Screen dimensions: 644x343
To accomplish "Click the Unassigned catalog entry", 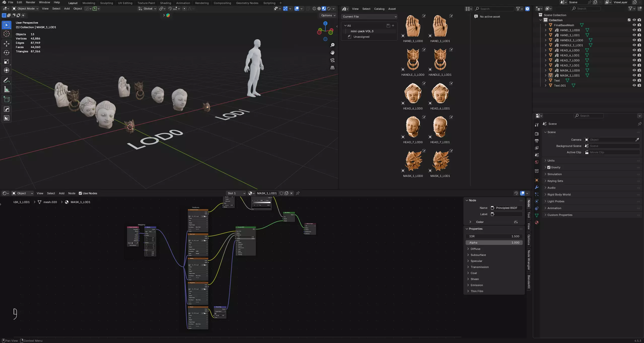I will click(361, 37).
